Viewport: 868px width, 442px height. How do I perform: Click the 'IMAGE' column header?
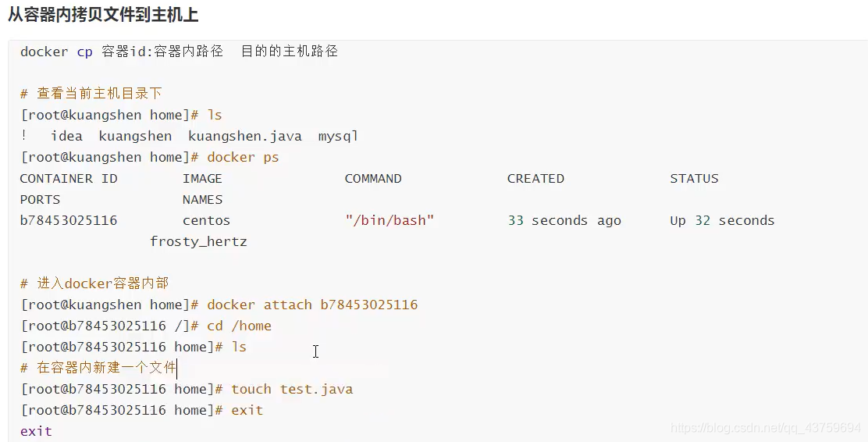202,178
